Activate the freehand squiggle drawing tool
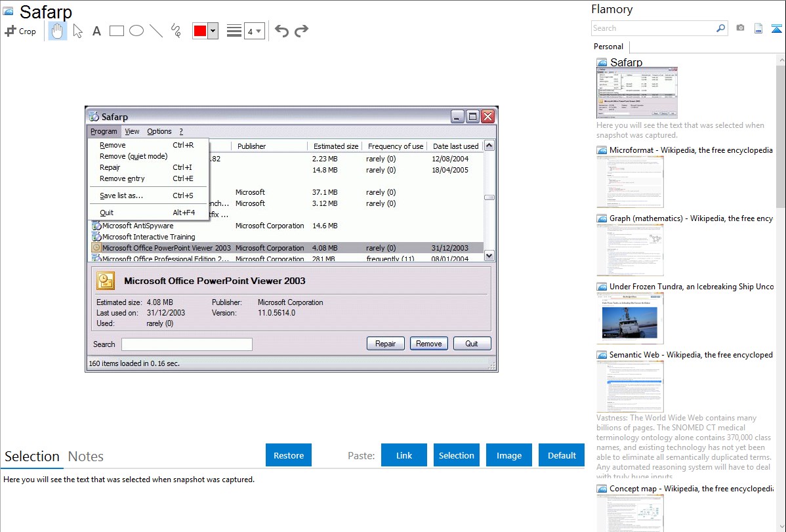Image resolution: width=786 pixels, height=532 pixels. click(x=176, y=31)
